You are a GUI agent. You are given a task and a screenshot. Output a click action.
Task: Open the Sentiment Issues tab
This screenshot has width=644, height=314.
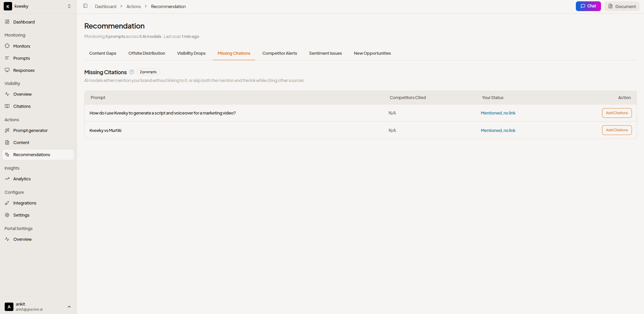click(x=325, y=53)
